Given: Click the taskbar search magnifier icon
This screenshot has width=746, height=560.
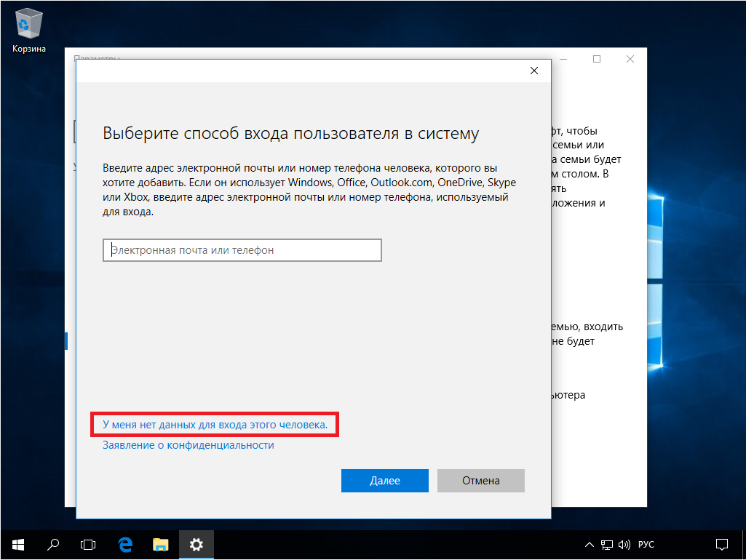Looking at the screenshot, I should (53, 543).
